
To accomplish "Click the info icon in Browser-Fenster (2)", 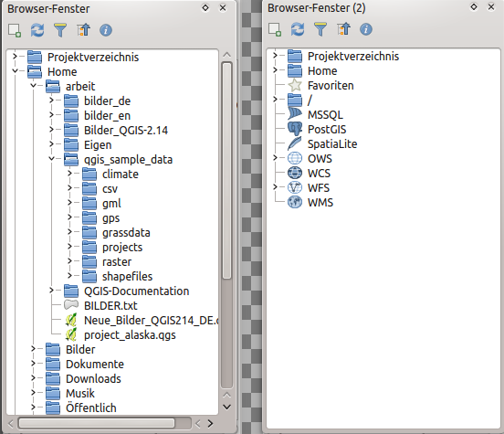I will coord(366,29).
